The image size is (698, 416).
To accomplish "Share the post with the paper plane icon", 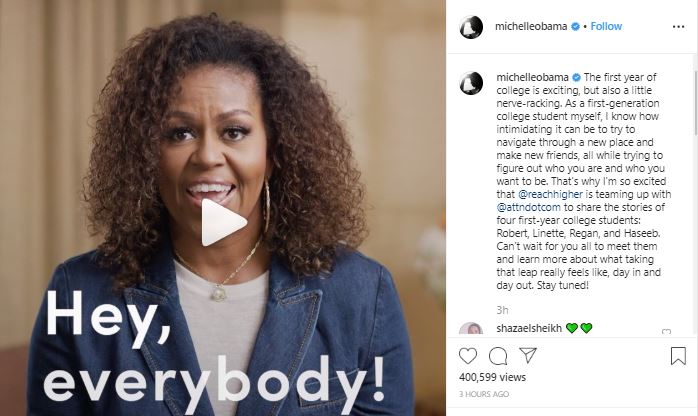I will (x=528, y=355).
